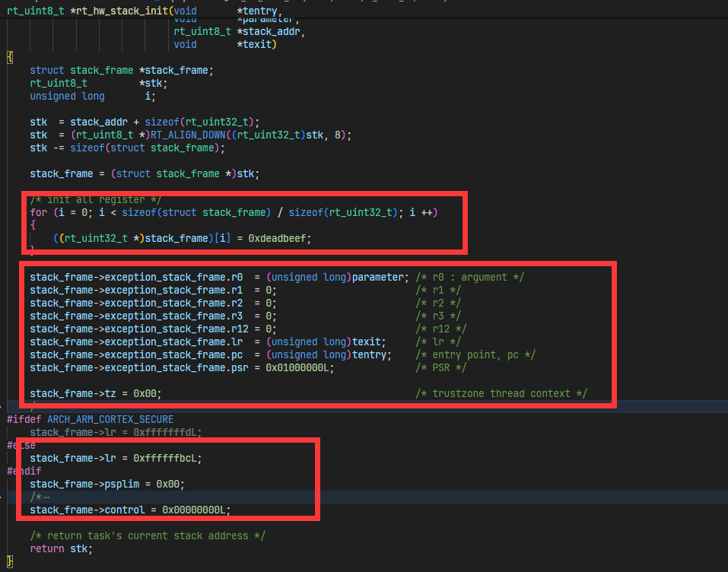The width and height of the screenshot is (728, 572).
Task: Click the 'r0 : argument' comment
Action: [x=470, y=277]
